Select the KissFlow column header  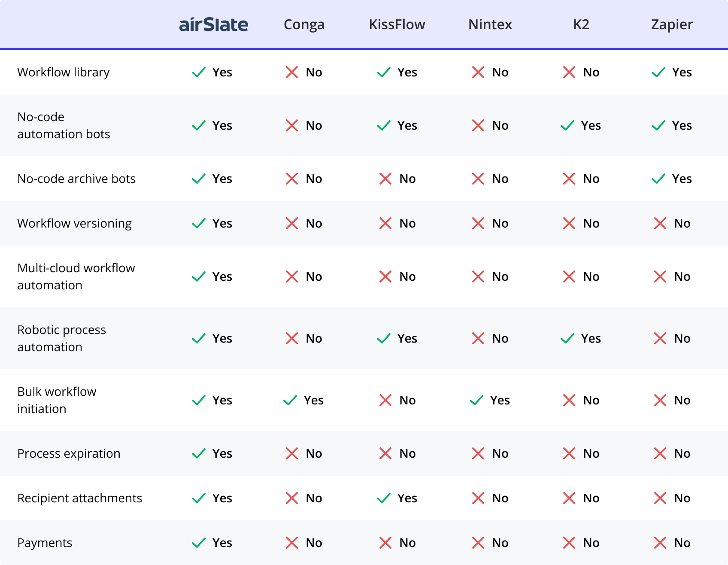coord(397,24)
